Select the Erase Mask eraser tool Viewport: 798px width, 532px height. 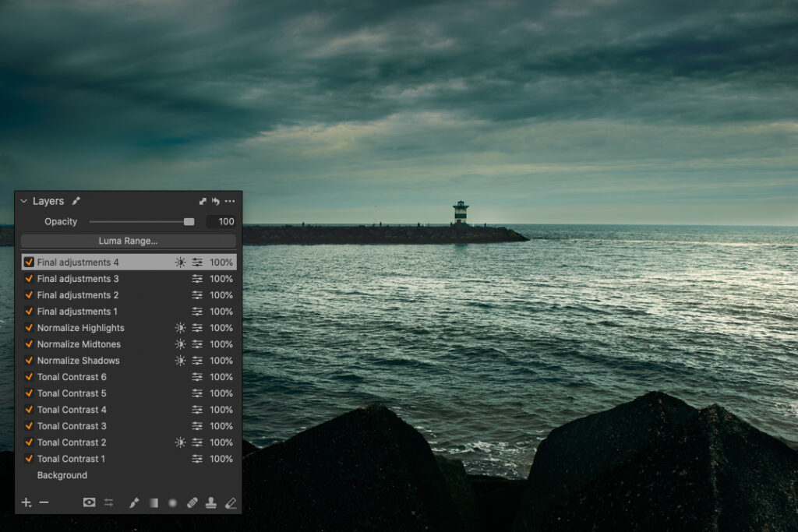pos(231,502)
